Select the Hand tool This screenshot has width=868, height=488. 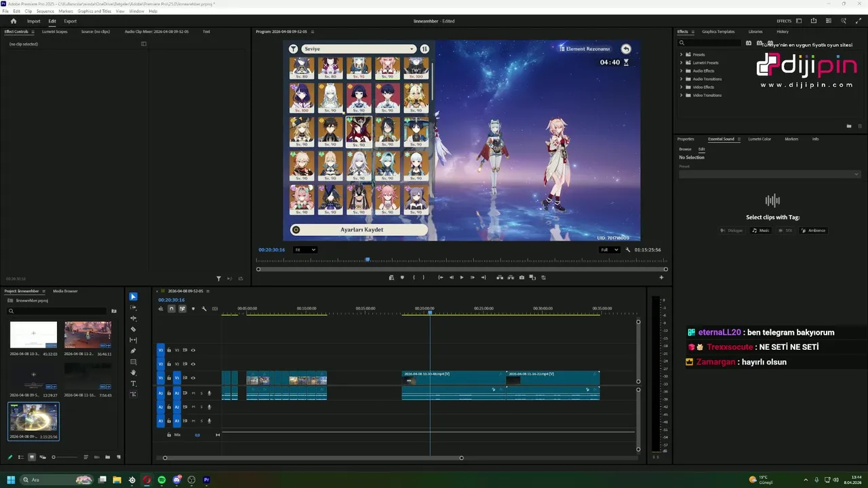[x=133, y=373]
